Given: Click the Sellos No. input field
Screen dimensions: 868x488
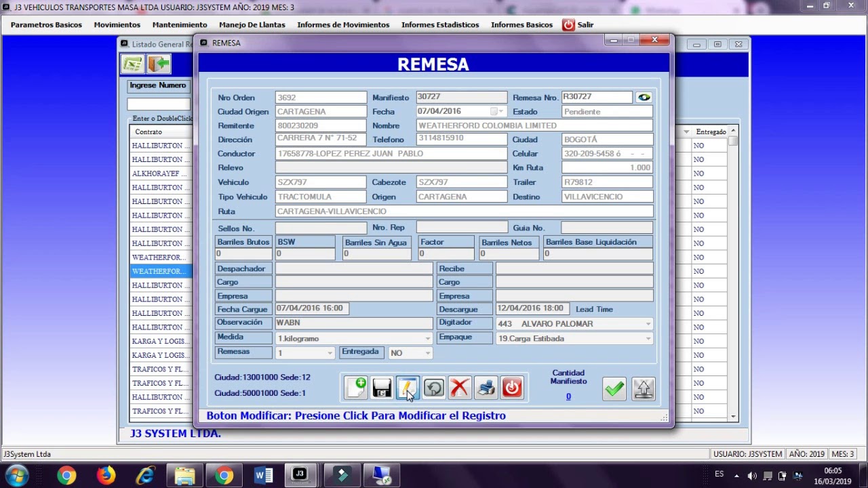Looking at the screenshot, I should tap(321, 228).
